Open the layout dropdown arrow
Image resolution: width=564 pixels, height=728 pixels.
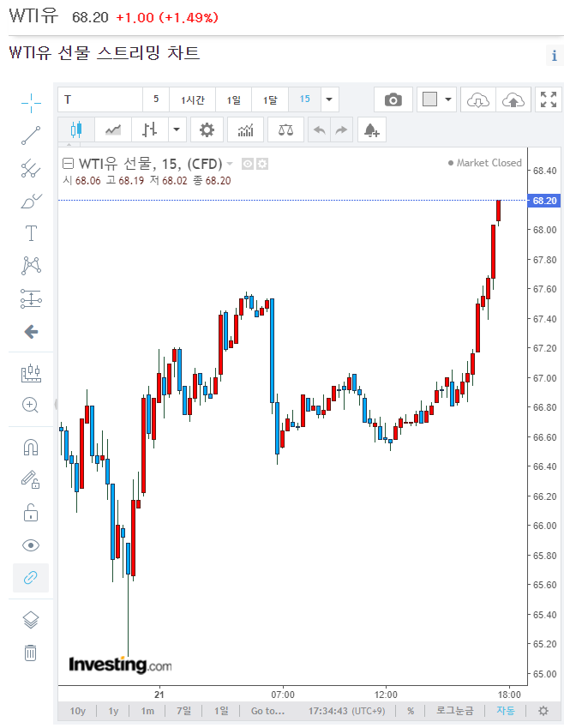(x=448, y=99)
